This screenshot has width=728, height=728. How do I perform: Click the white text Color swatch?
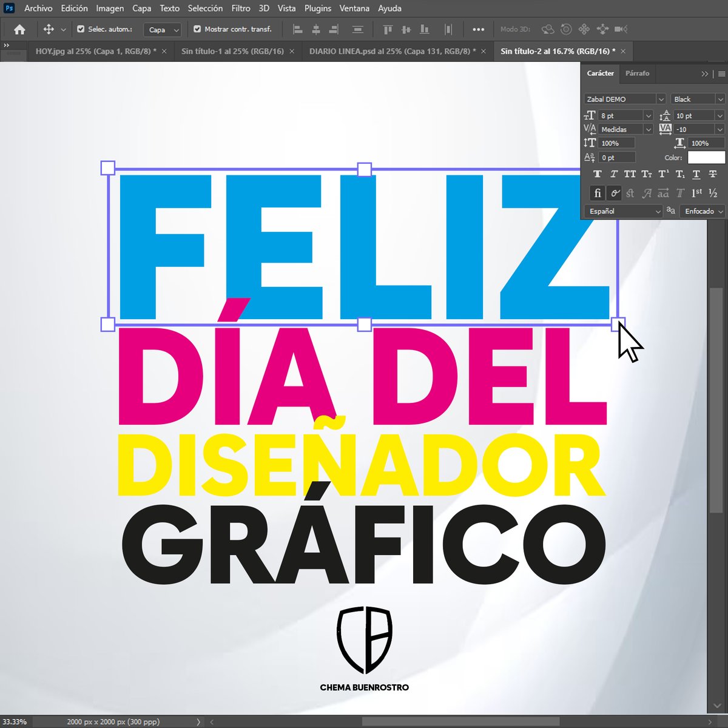tap(706, 158)
